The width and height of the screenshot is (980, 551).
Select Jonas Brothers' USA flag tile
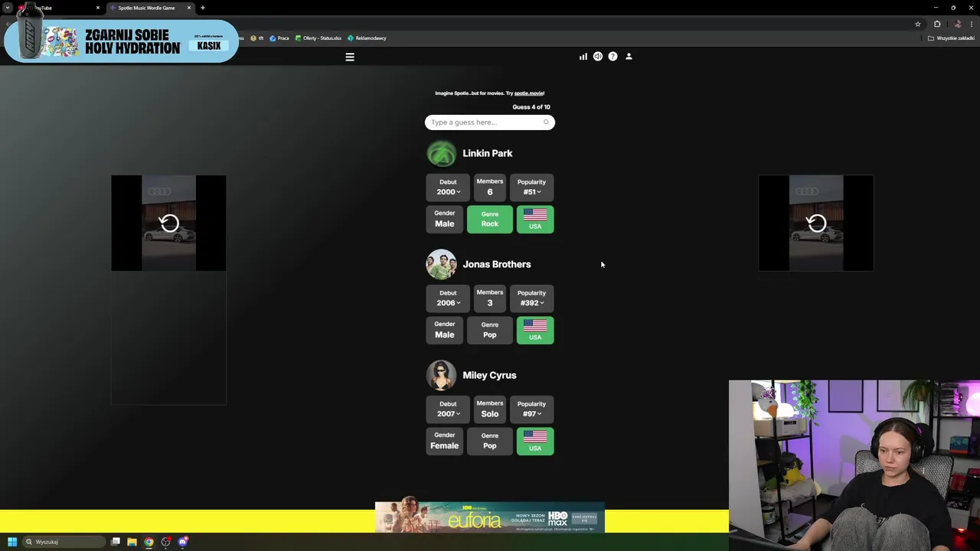[x=535, y=331]
